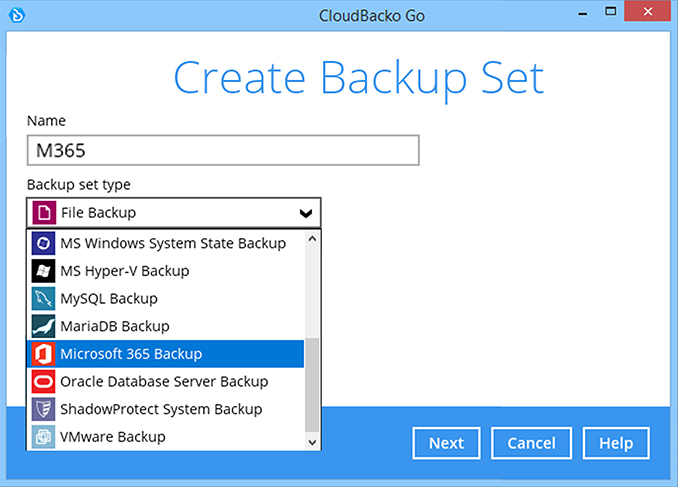Click the File Backup document icon
The width and height of the screenshot is (678, 487).
click(44, 213)
